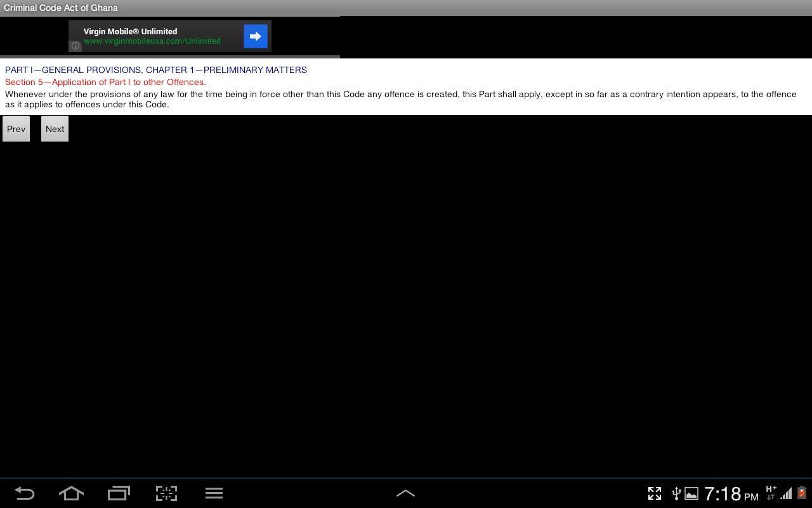Tap the Section 5 heading in red
812x508 pixels.
click(x=105, y=82)
